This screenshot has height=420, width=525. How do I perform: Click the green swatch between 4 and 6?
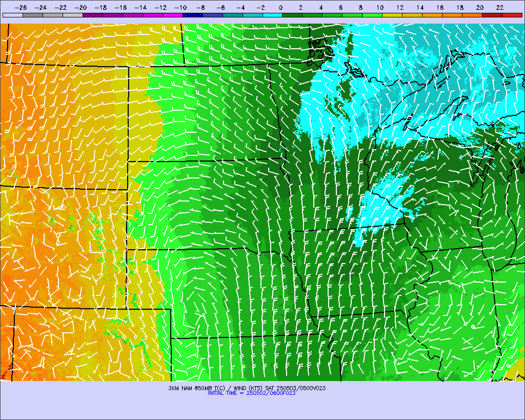332,15
